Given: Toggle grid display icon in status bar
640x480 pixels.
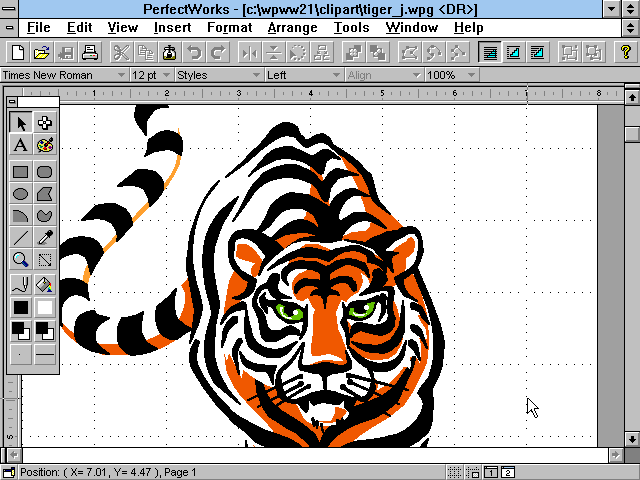Looking at the screenshot, I should [454, 473].
